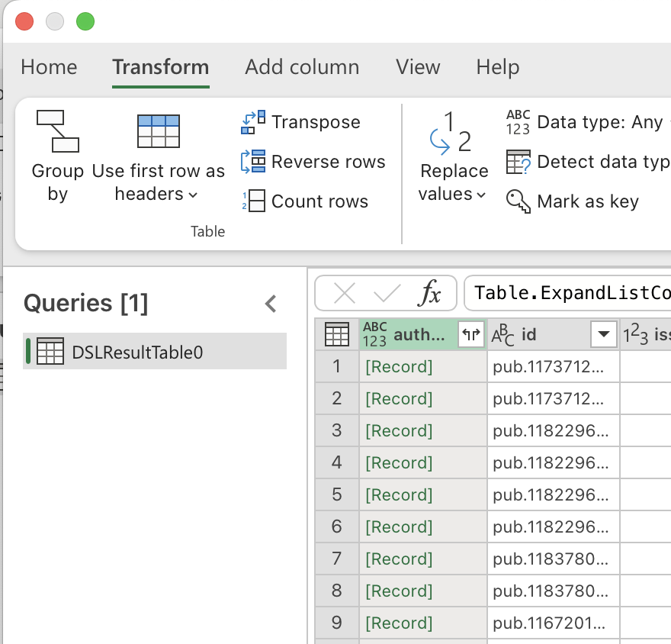The image size is (671, 644).
Task: Open the id column filter dropdown
Action: pyautogui.click(x=603, y=334)
